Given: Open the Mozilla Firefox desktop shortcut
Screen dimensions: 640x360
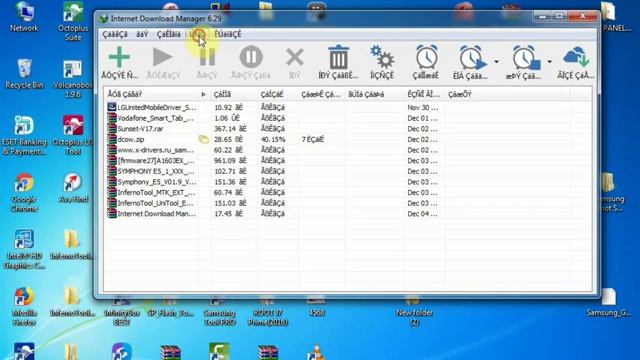Looking at the screenshot, I should (24, 307).
